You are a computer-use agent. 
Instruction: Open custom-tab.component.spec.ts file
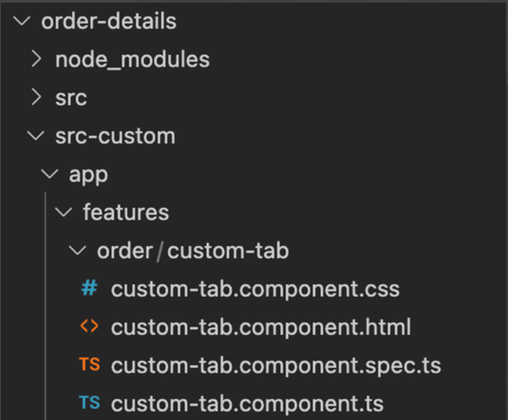[x=276, y=365]
